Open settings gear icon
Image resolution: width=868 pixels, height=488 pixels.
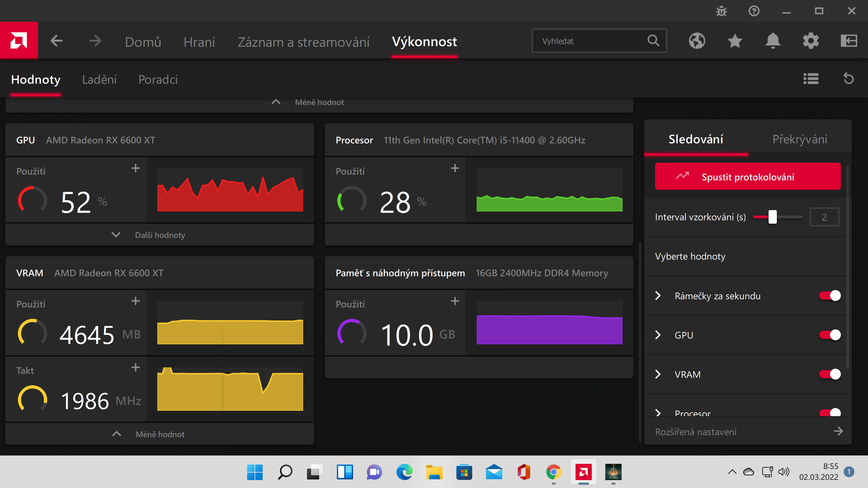click(811, 41)
